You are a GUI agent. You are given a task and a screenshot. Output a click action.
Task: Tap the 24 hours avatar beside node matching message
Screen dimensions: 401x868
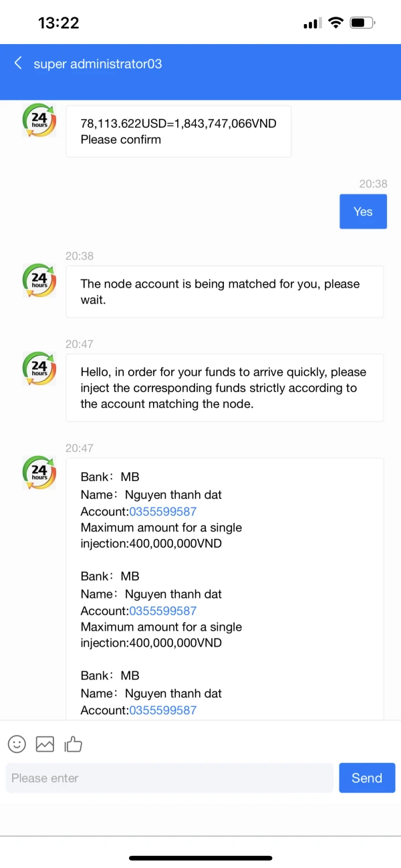point(39,280)
